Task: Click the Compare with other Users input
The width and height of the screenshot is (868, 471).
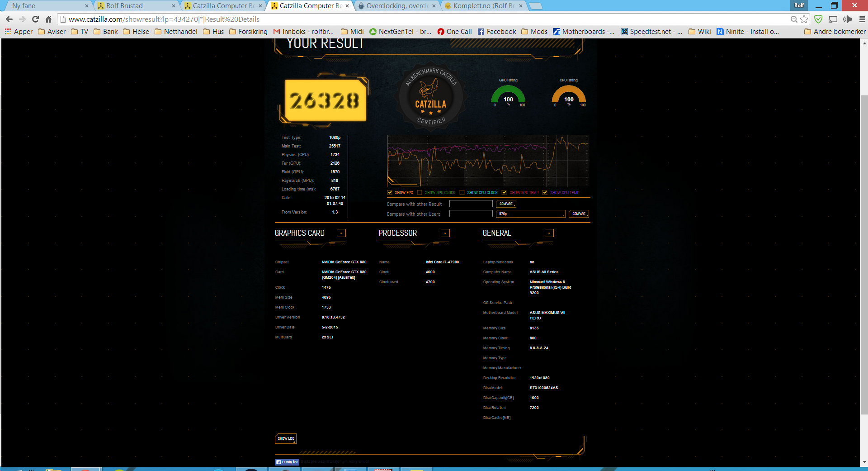Action: pos(471,214)
